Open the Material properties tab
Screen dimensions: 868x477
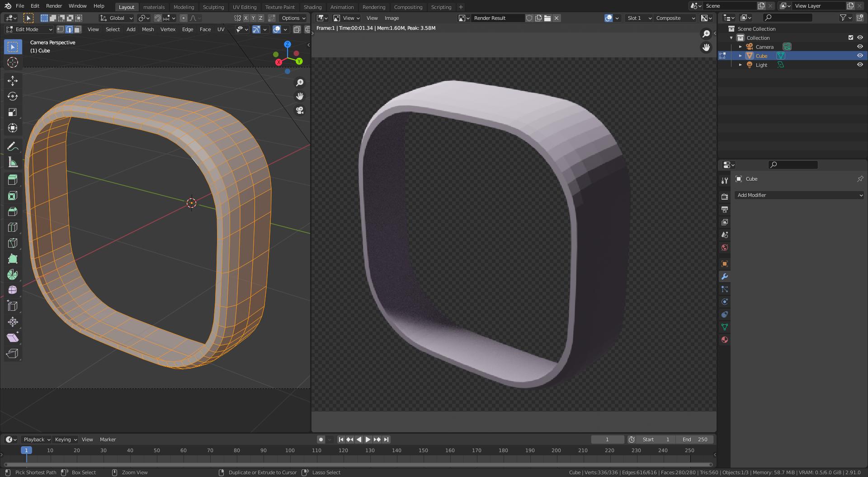coord(725,340)
